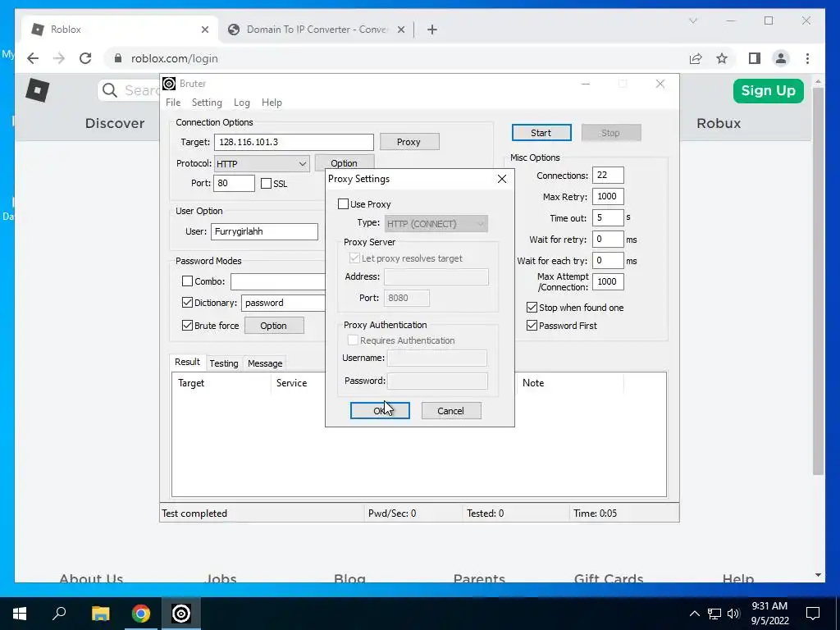
Task: Click the Option button beside Brute force
Action: coord(274,326)
